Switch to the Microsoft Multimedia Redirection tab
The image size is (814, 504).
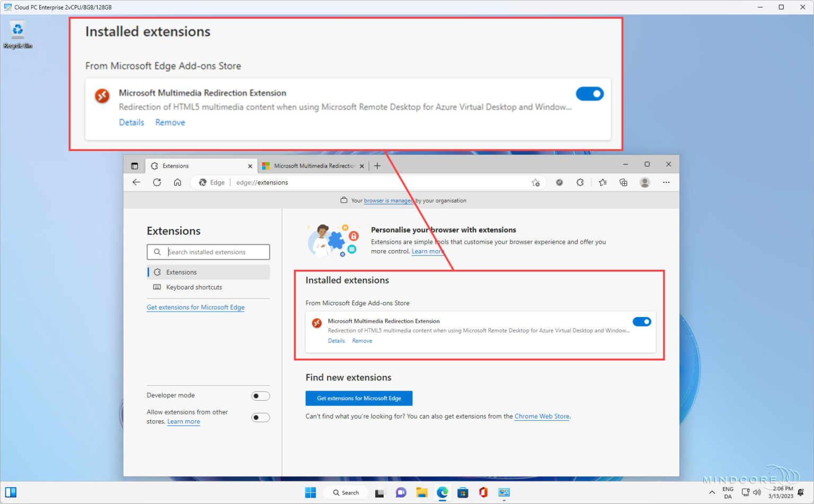click(x=313, y=165)
